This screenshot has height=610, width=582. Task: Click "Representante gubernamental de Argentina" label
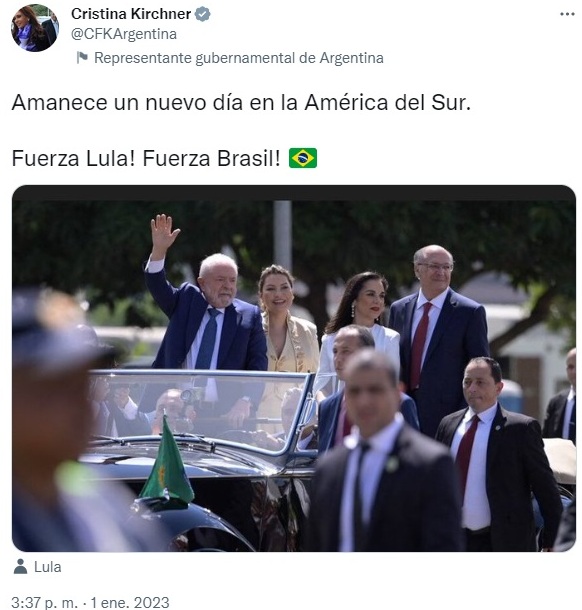click(x=238, y=58)
